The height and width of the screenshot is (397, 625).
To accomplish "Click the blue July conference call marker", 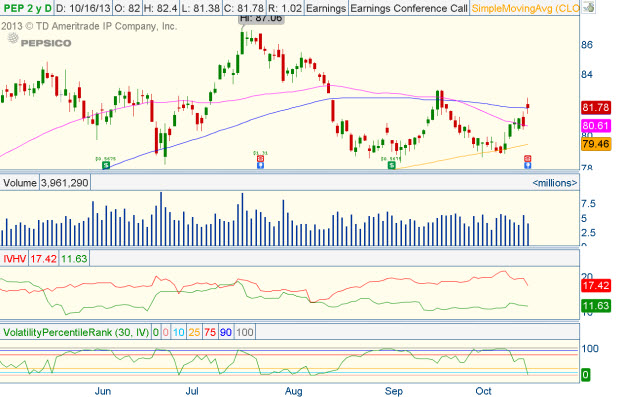I will [x=260, y=165].
